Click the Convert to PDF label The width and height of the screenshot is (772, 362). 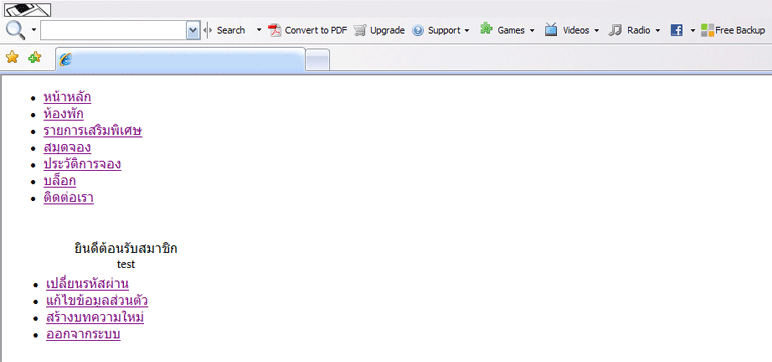coord(316,31)
